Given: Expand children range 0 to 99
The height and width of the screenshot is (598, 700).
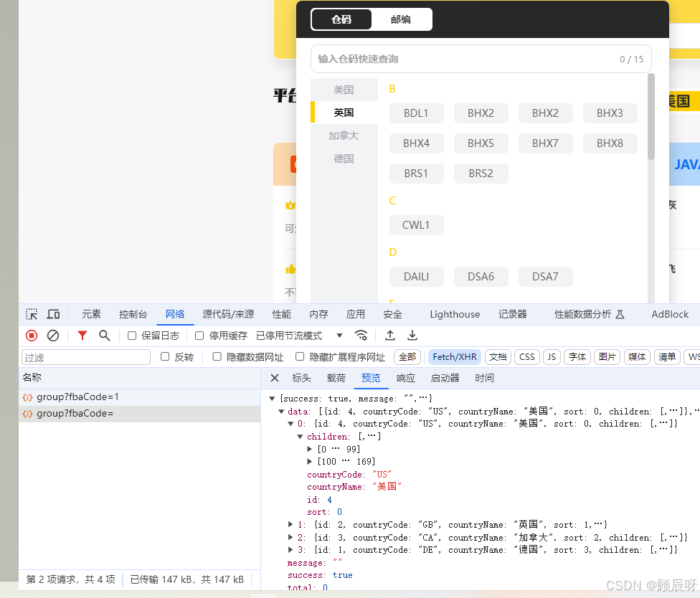Looking at the screenshot, I should [309, 449].
